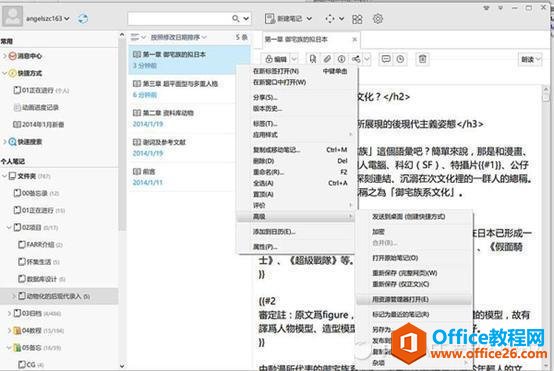The image size is (554, 371).
Task: Click the comment bubble toolbar icon
Action: pyautogui.click(x=386, y=59)
